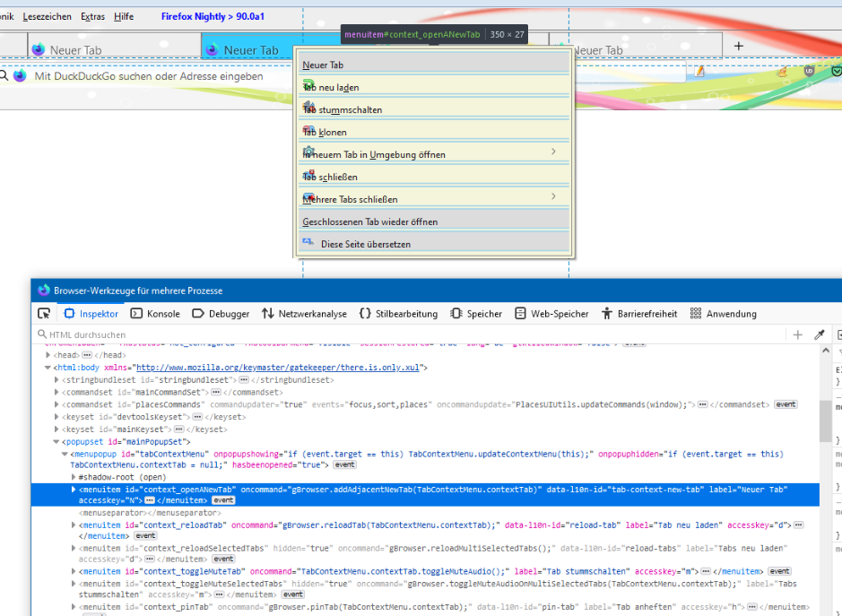Click the event badge on the selected menuitem
Viewport: 842px width, 616px height.
(223, 500)
